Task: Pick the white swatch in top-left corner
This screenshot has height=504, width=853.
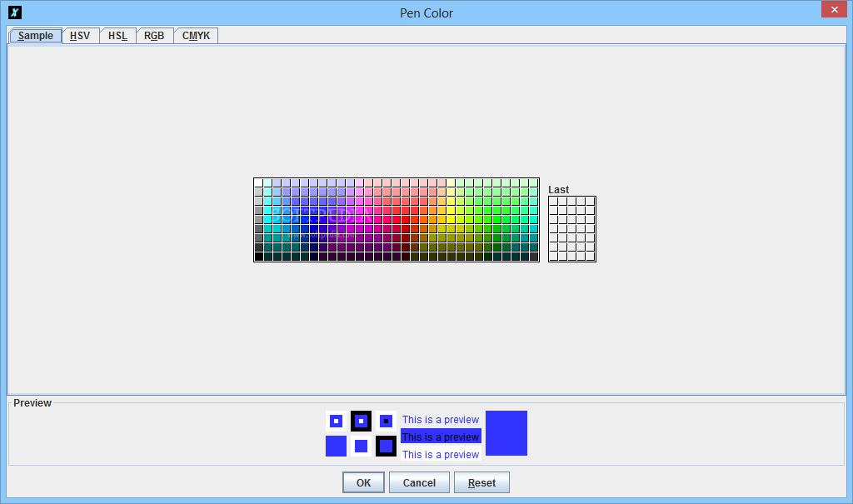Action: coord(259,183)
